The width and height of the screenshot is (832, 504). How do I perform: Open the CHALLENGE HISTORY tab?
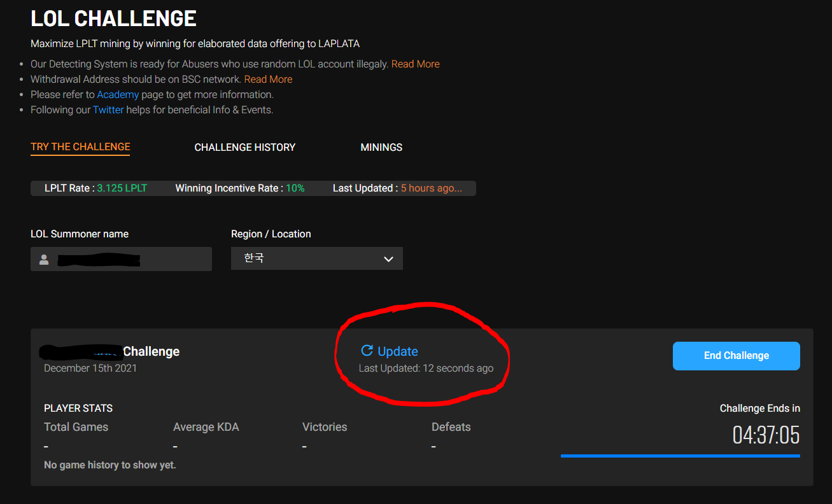pos(245,147)
